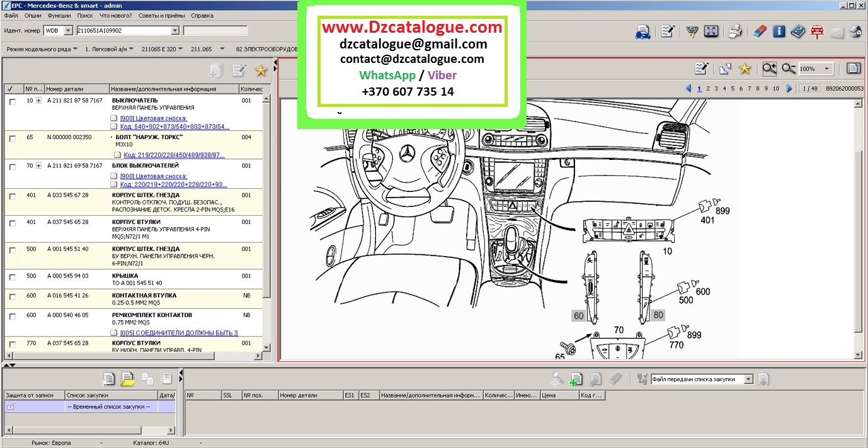Create a new shopping list

109,379
